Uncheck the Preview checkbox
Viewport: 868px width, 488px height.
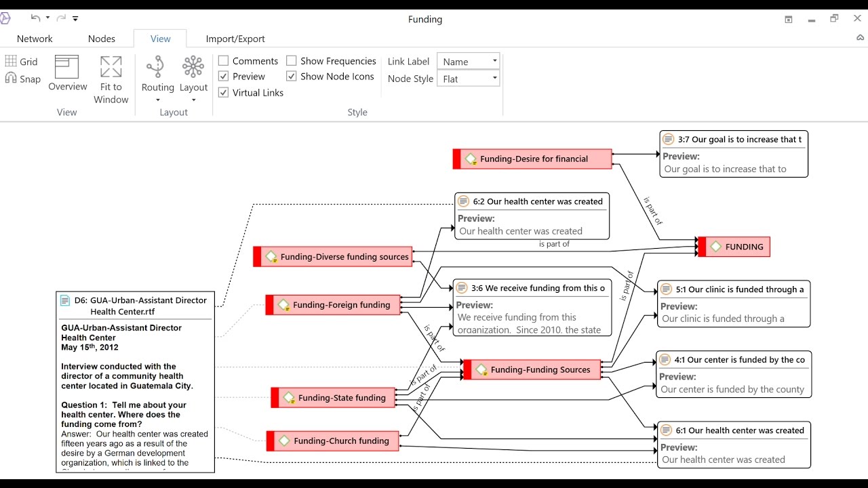pyautogui.click(x=224, y=77)
